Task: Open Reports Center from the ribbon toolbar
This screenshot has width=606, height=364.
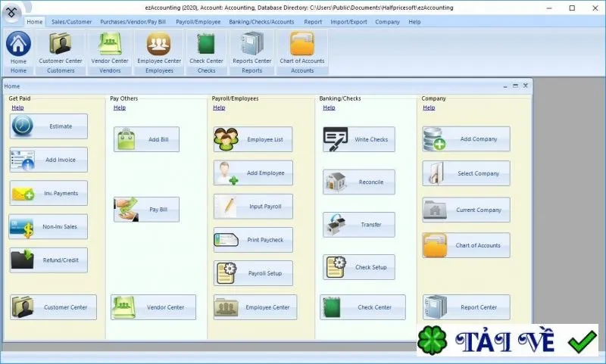Action: [x=252, y=48]
